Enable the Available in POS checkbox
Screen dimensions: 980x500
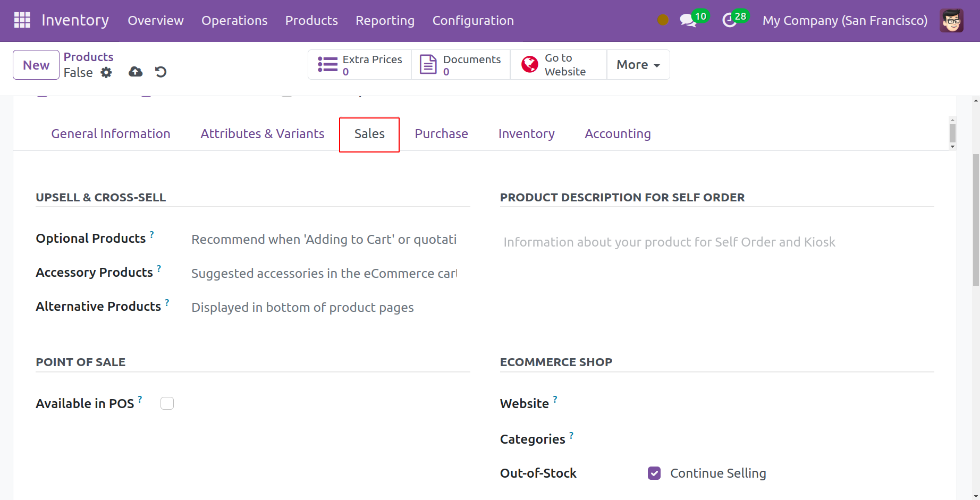pyautogui.click(x=167, y=403)
